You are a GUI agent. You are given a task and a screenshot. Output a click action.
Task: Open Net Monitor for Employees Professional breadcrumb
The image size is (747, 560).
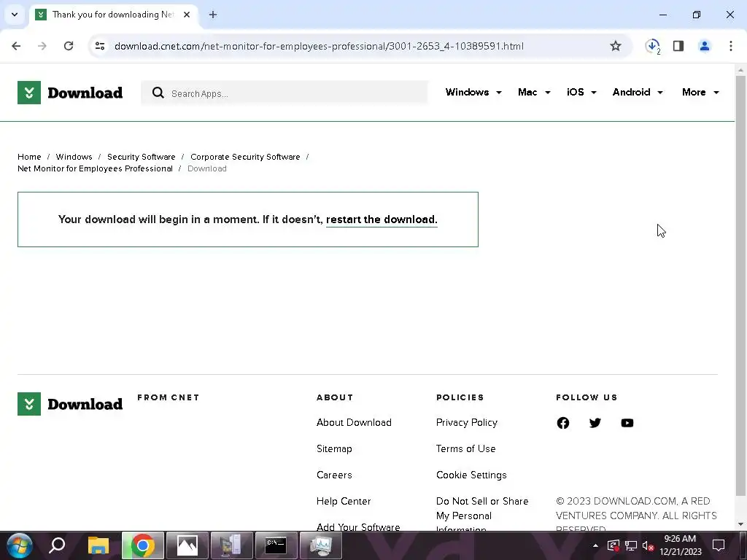coord(96,168)
